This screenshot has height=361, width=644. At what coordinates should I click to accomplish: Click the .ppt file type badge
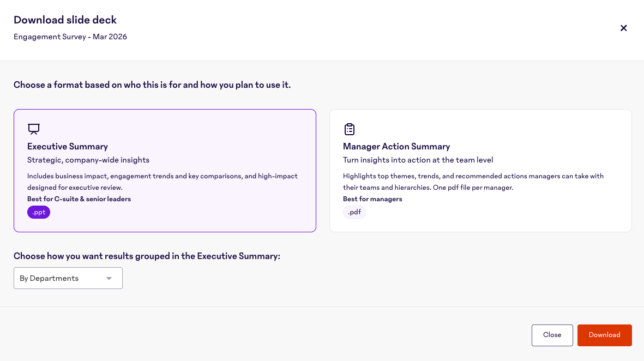(39, 212)
